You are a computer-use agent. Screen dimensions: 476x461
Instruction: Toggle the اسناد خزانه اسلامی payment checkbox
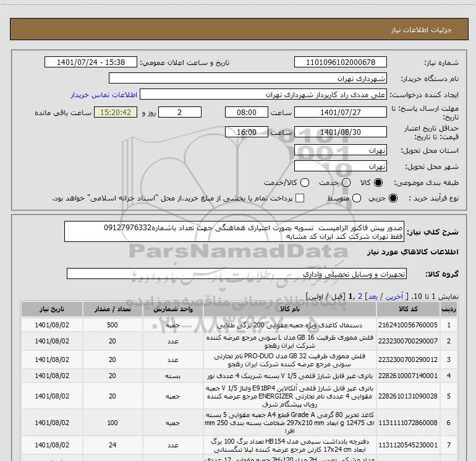(300, 198)
